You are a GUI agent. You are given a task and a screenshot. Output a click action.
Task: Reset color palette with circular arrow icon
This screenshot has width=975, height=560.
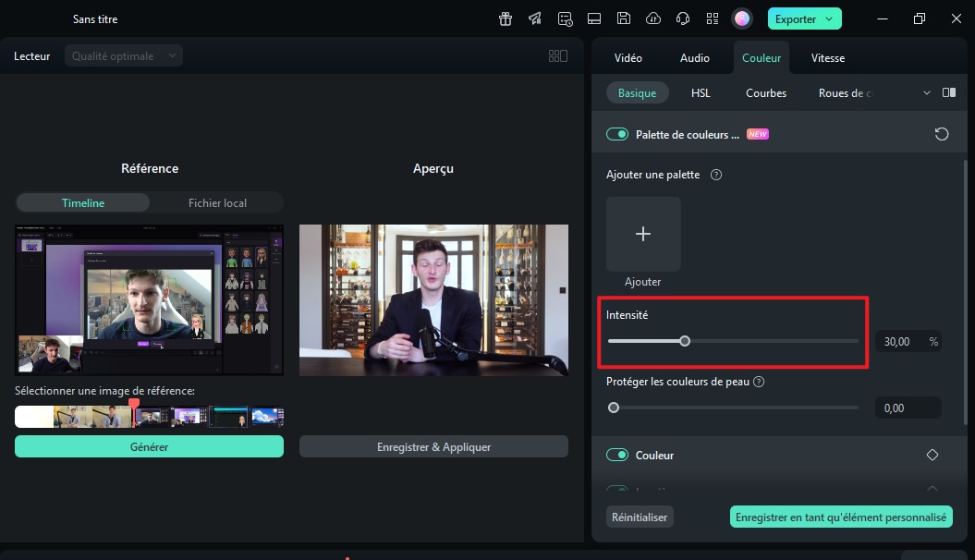pyautogui.click(x=942, y=134)
